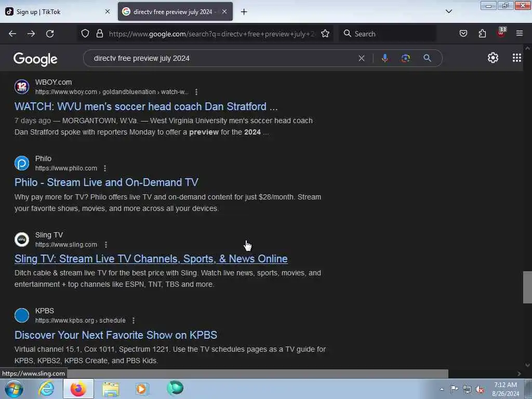The image size is (532, 399).
Task: Open the shield tracking protection icon
Action: pyautogui.click(x=85, y=33)
